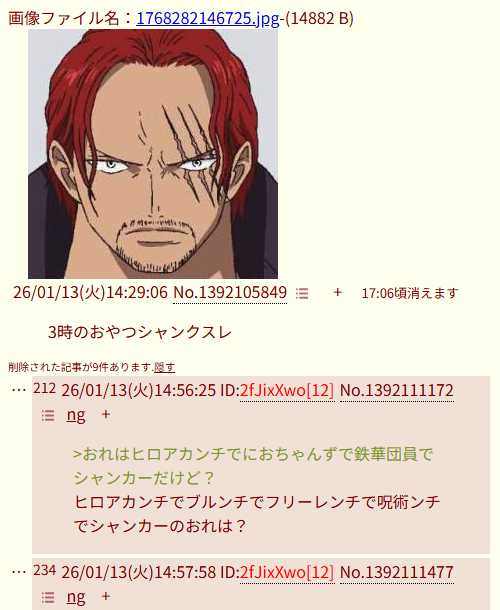Click the ng link in reply 212
Screen dimensions: 500x610
[76, 415]
